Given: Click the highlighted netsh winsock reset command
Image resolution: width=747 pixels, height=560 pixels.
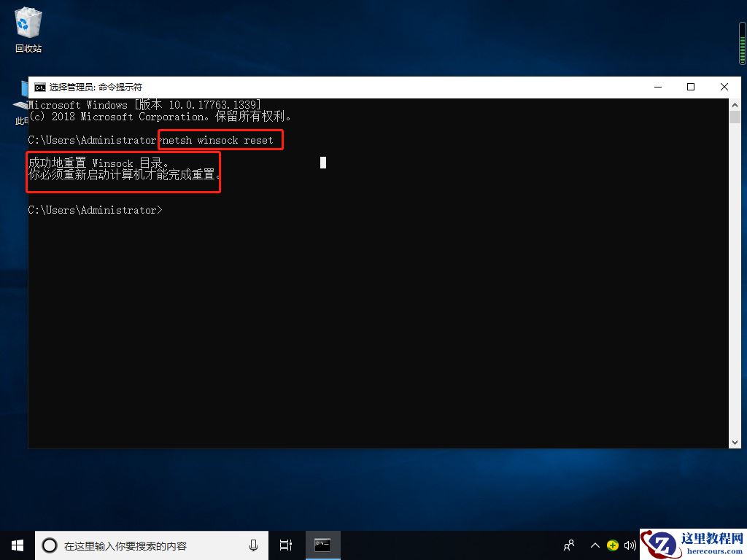Looking at the screenshot, I should pyautogui.click(x=219, y=139).
